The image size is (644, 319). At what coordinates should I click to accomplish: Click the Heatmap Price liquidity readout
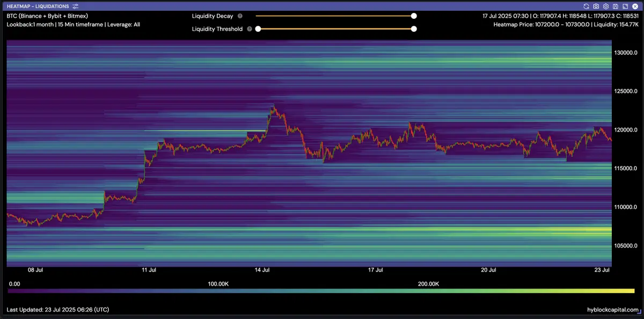[x=566, y=25]
